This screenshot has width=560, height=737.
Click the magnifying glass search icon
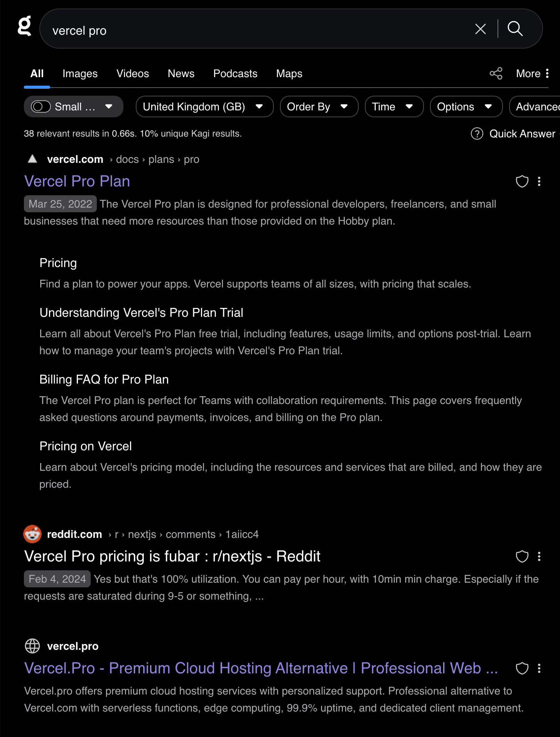click(x=515, y=29)
